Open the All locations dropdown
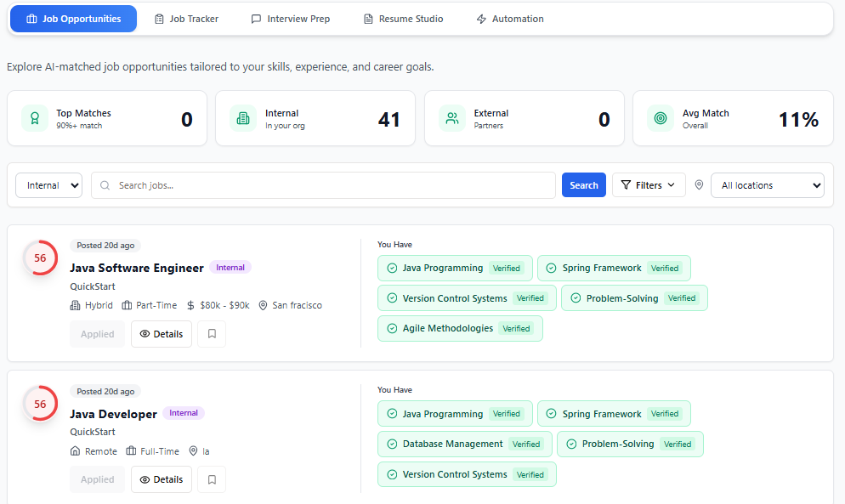 click(x=767, y=185)
